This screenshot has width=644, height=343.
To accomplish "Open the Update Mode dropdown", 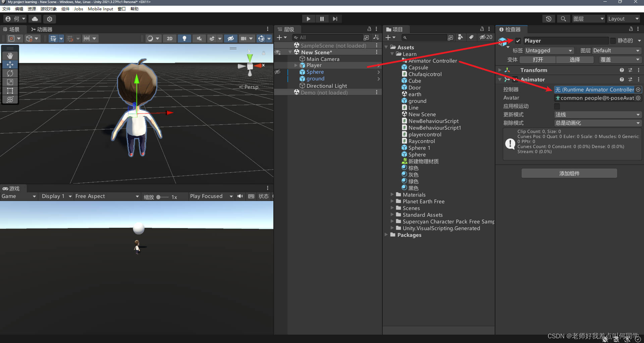I will 597,115.
